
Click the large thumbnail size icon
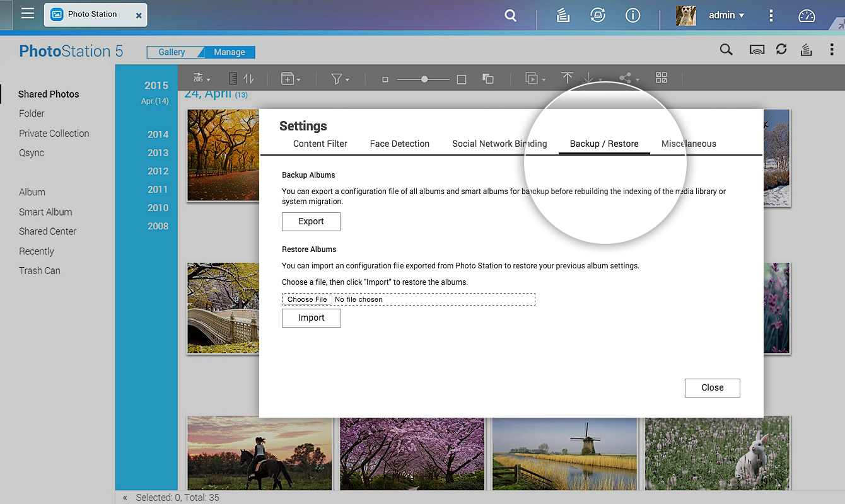tap(462, 79)
